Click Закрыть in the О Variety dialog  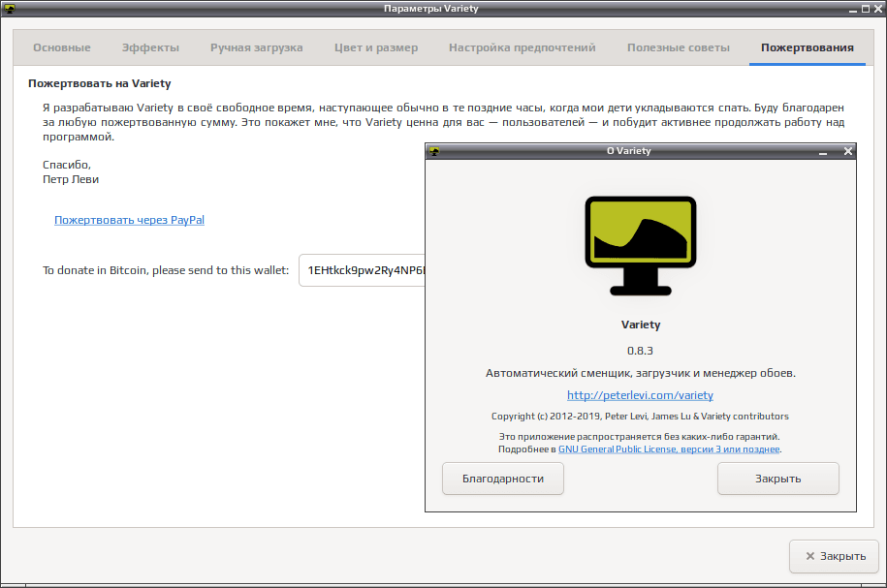click(x=777, y=479)
